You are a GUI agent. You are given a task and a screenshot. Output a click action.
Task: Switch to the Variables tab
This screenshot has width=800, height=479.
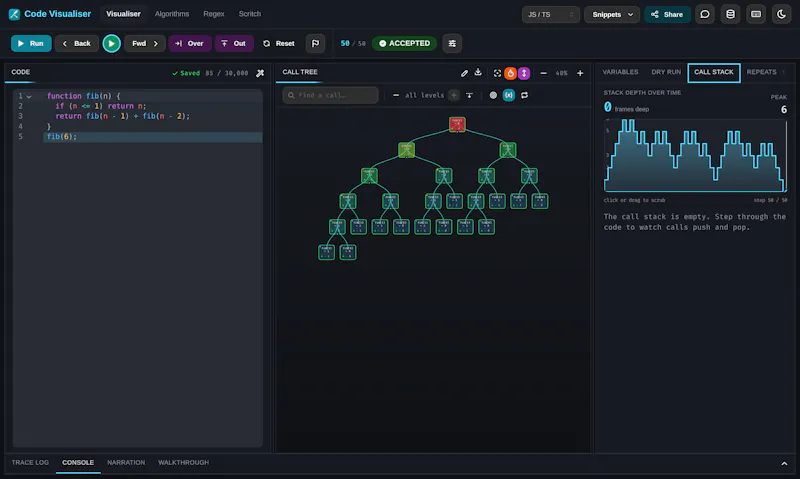(620, 72)
